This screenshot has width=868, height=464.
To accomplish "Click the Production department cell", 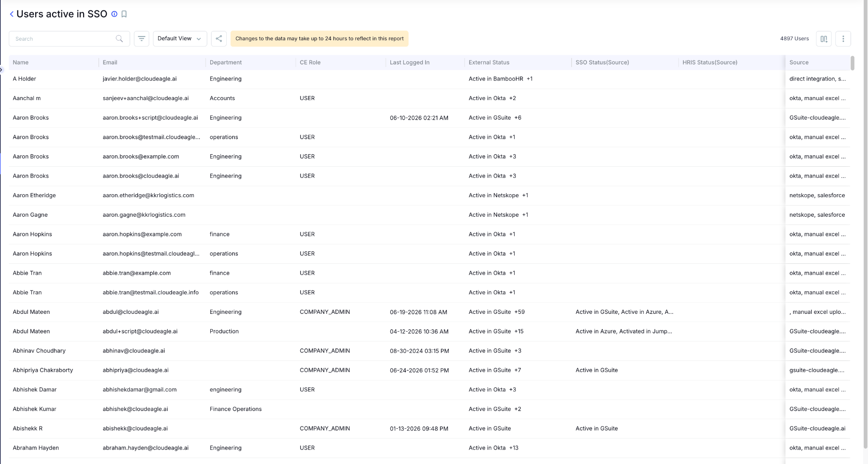I will tap(224, 332).
